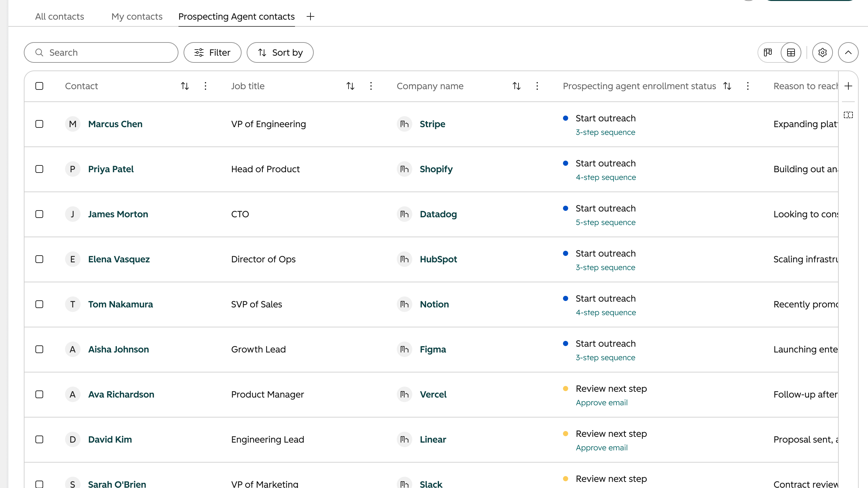
Task: Open Job title column options menu
Action: point(371,86)
